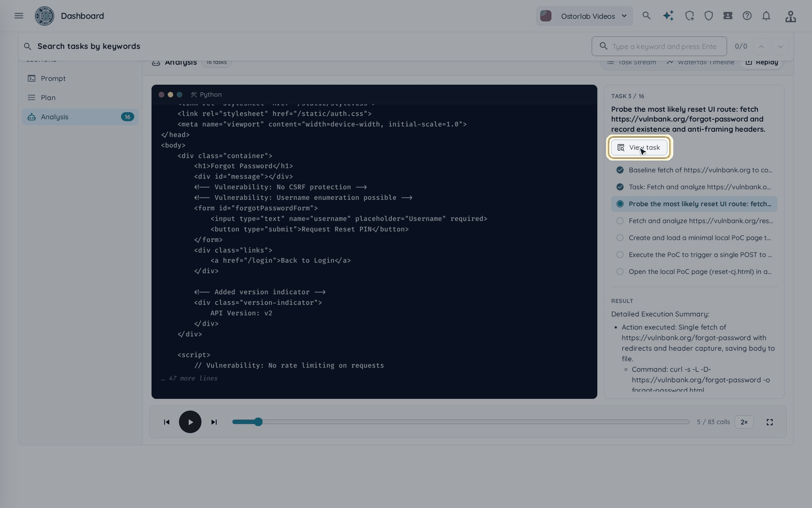Click the 'TASK 3 / 16' label
This screenshot has width=812, height=508.
coord(628,97)
